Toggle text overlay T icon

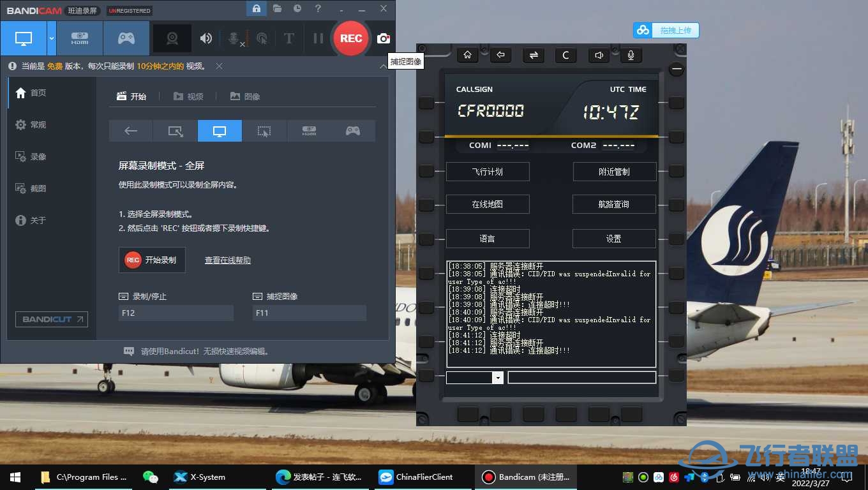point(288,38)
